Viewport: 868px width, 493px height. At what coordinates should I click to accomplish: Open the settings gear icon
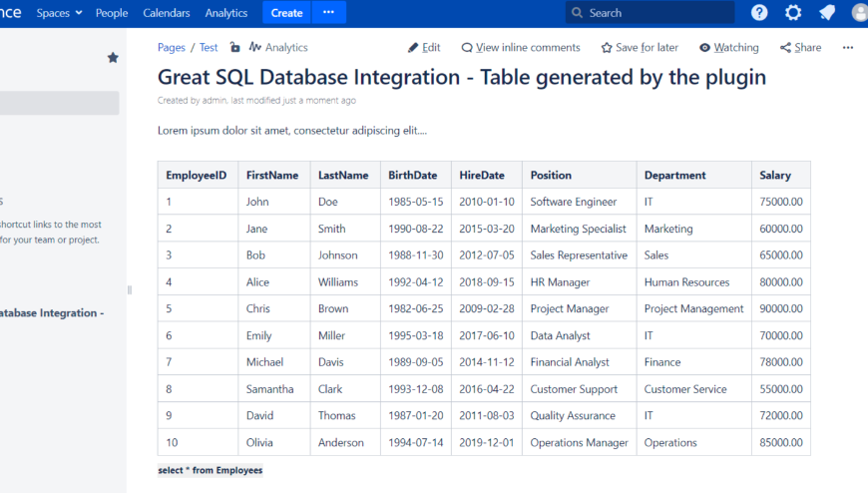point(793,13)
